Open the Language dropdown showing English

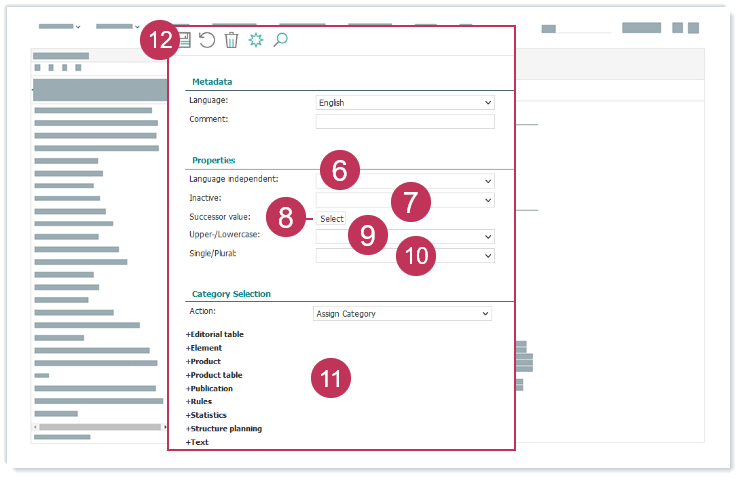405,102
